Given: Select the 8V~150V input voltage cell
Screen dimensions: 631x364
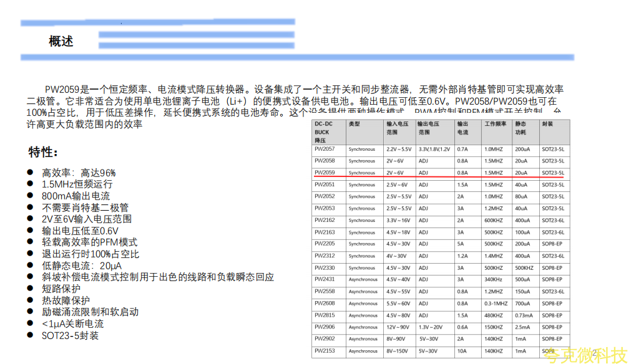Looking at the screenshot, I should (x=398, y=351).
